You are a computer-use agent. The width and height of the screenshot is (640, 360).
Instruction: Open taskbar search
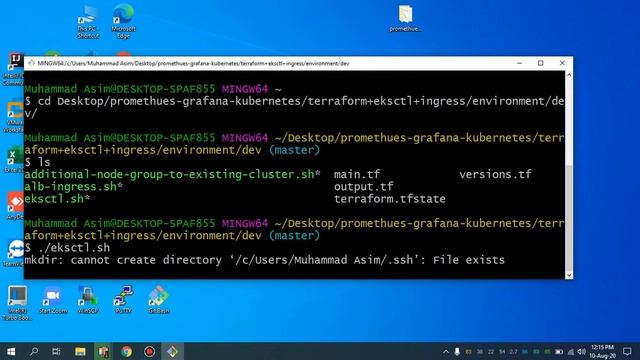point(34,351)
